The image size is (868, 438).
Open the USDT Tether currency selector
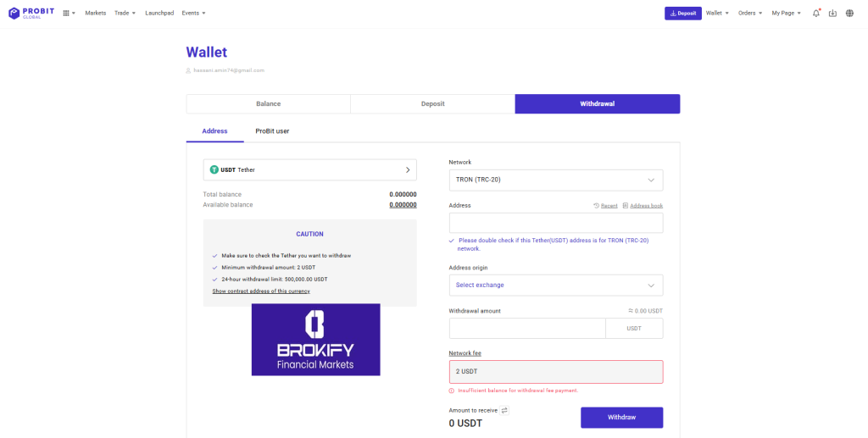tap(309, 169)
